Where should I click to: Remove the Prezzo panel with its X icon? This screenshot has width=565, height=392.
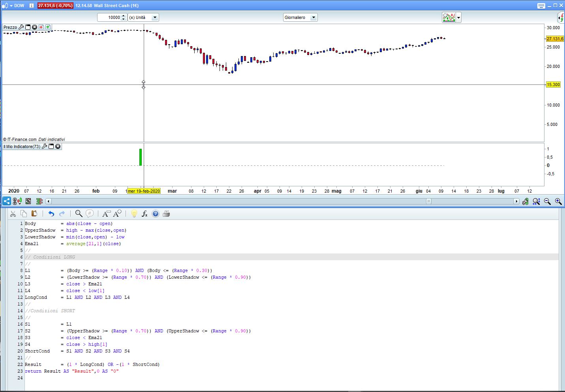[x=34, y=27]
